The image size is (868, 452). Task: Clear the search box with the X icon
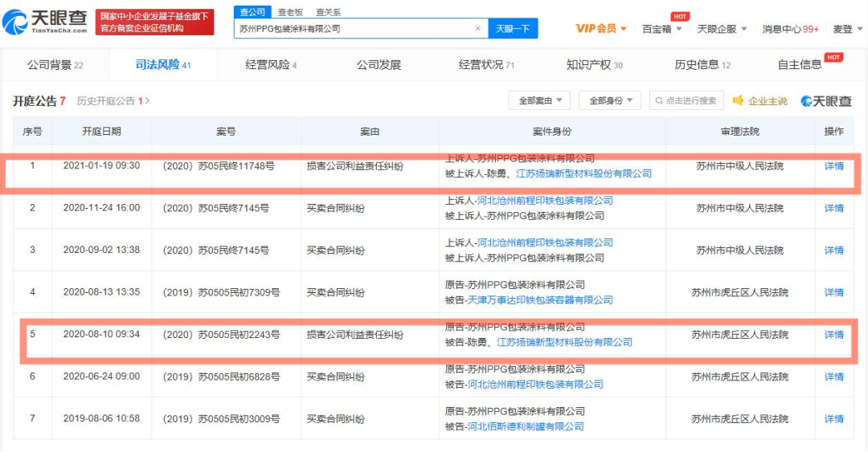pos(477,28)
